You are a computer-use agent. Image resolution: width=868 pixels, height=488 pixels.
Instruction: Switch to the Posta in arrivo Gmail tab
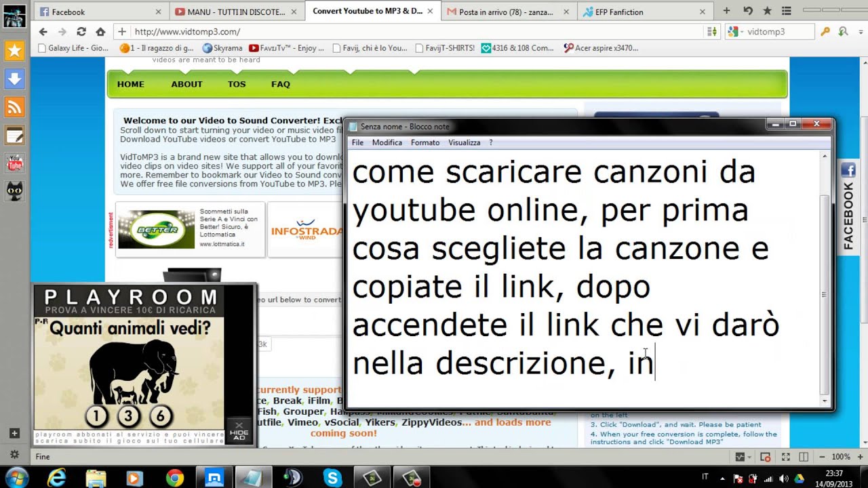pos(509,12)
